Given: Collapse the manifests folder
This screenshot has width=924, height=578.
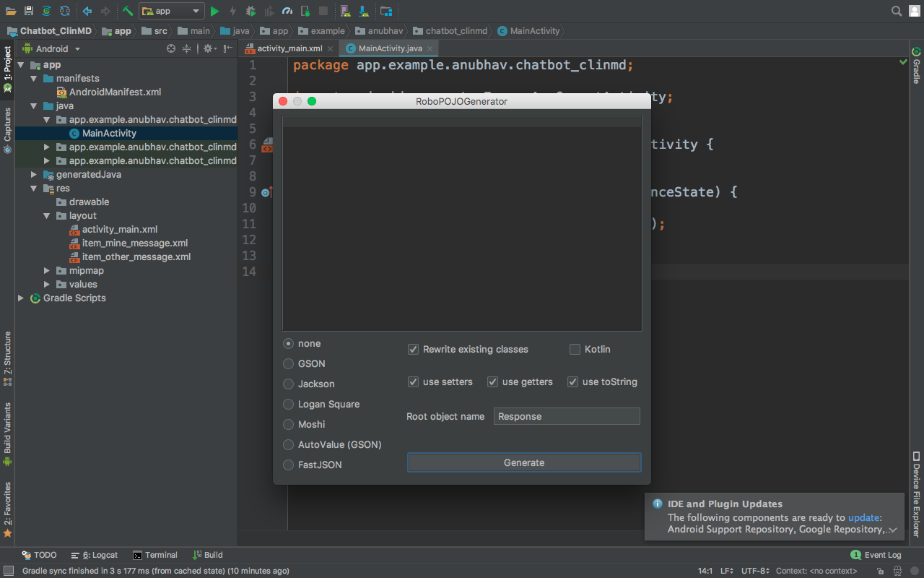Looking at the screenshot, I should click(33, 79).
